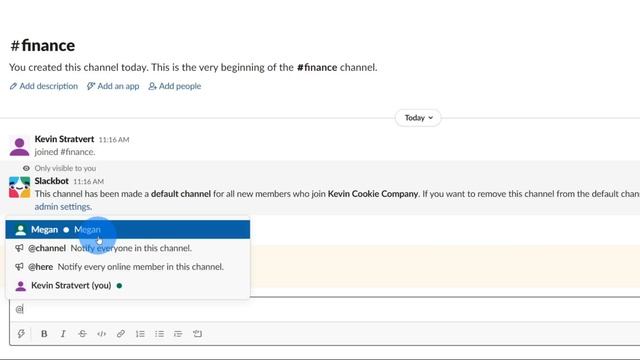Choose @here to notify online members
640x360 pixels.
(x=128, y=267)
